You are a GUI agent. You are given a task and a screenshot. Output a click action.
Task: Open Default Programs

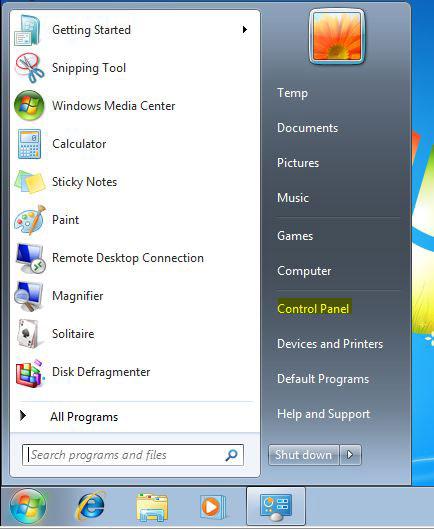tap(323, 379)
